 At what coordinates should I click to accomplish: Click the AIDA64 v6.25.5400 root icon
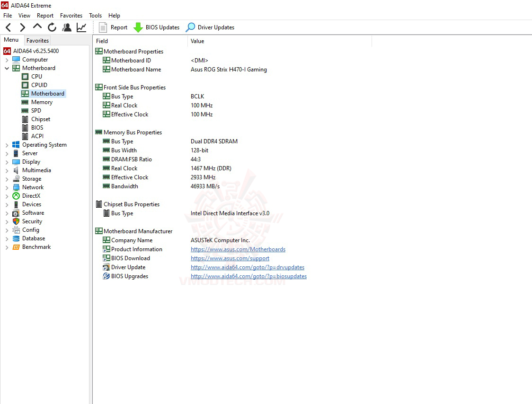7,51
